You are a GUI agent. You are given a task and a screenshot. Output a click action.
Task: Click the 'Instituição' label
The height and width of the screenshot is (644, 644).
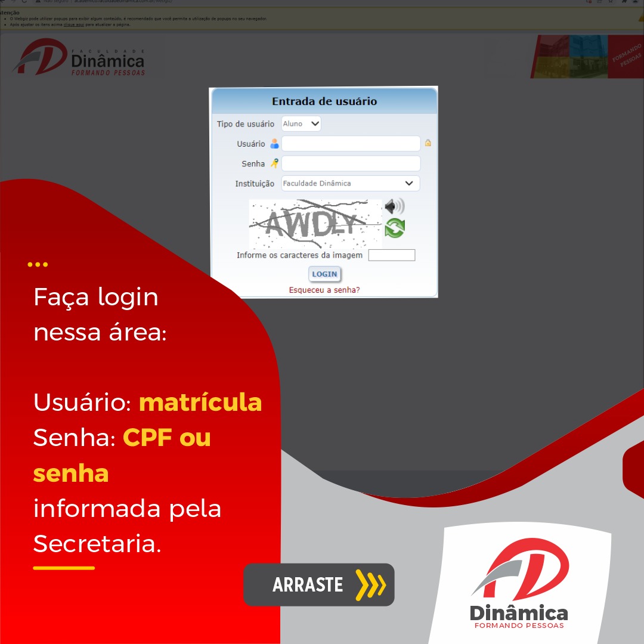tap(254, 184)
